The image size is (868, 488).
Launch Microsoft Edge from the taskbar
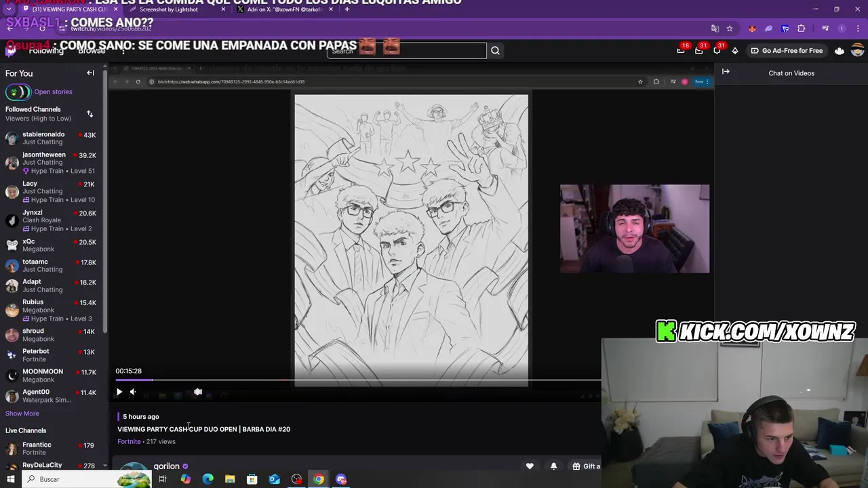tap(208, 479)
